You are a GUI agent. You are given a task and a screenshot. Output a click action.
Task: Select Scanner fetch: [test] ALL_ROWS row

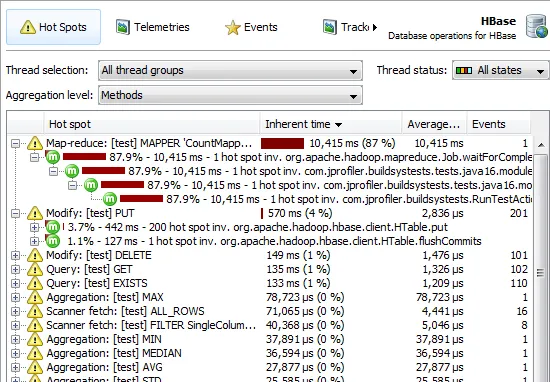tap(270, 311)
